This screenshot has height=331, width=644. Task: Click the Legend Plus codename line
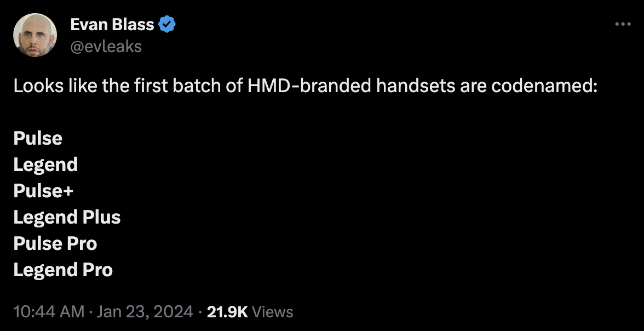pyautogui.click(x=67, y=217)
